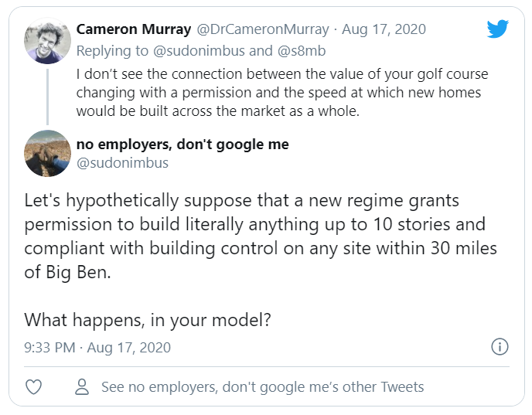Click the Twitter bird logo
The height and width of the screenshot is (415, 532).
point(497,29)
